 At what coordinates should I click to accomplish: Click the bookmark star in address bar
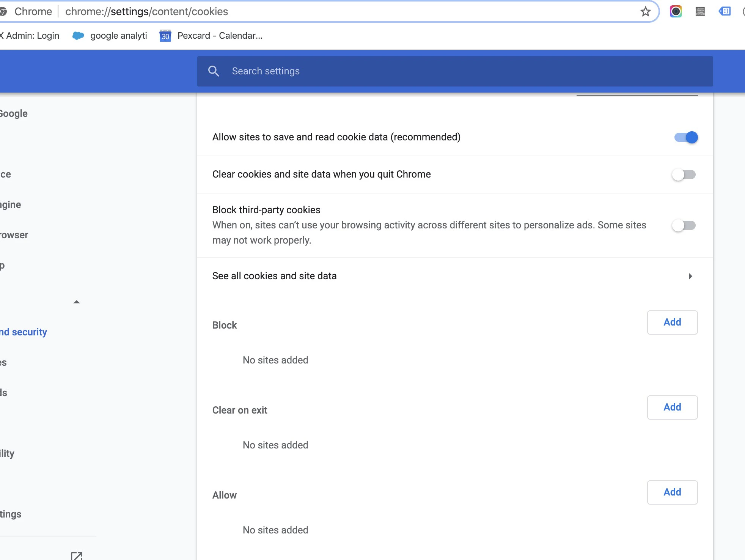pos(645,12)
